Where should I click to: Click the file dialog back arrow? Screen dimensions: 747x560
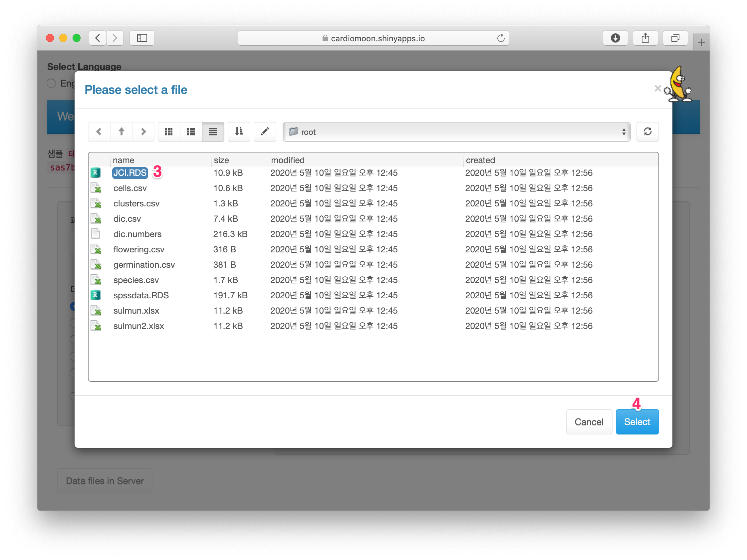click(x=99, y=132)
